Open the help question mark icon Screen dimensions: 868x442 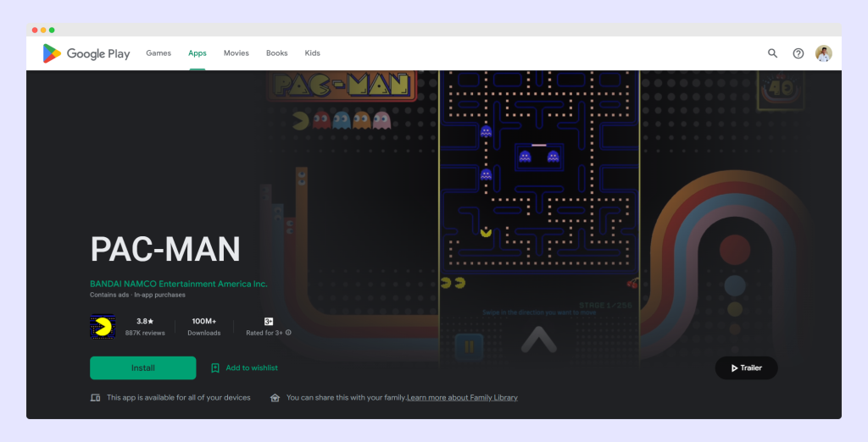(x=798, y=53)
